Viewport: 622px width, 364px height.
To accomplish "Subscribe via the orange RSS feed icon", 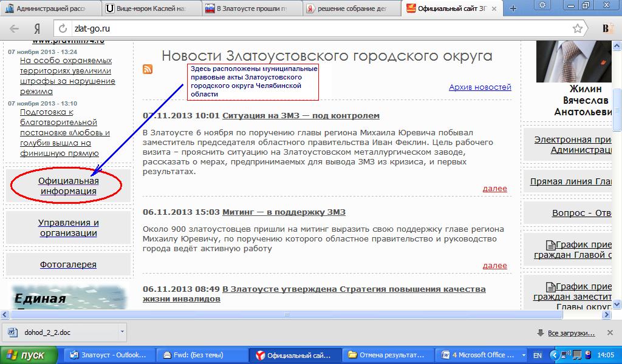I will (148, 69).
